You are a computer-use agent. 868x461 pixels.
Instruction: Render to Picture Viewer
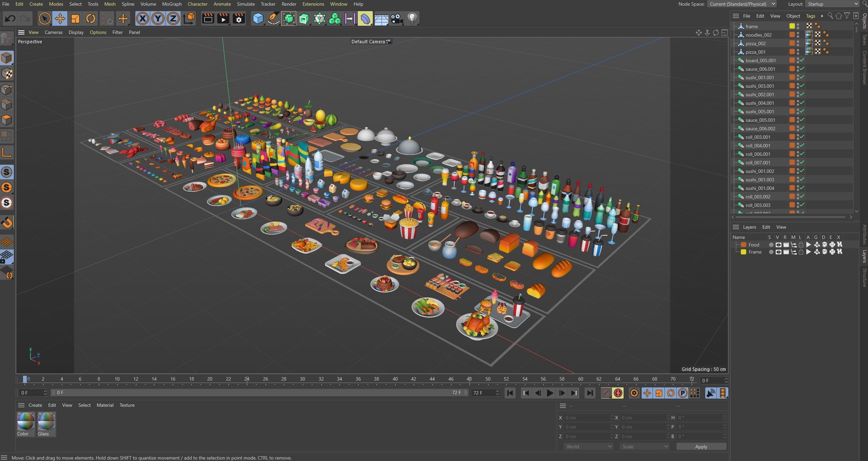tap(223, 19)
